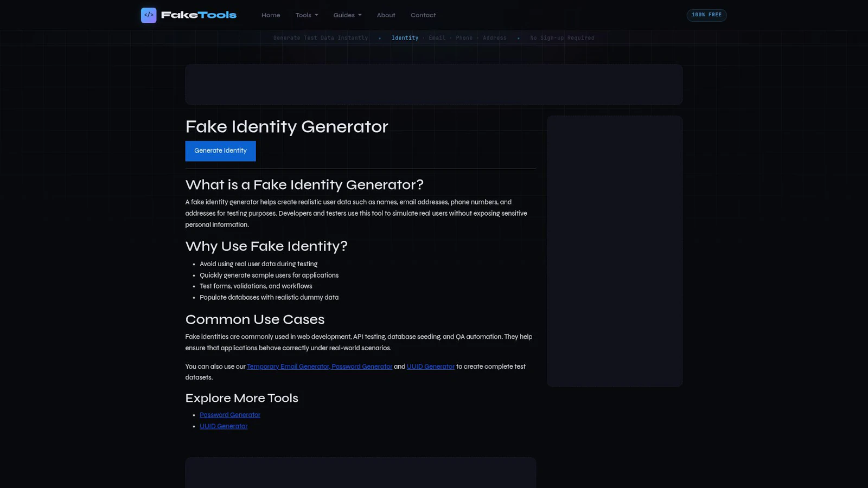
Task: Expand the Tools dropdown menu
Action: 307,15
